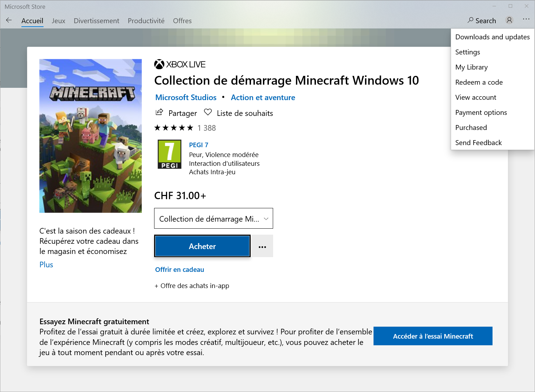Viewport: 535px width, 392px height.
Task: Click Liste de souhaits text
Action: click(245, 113)
